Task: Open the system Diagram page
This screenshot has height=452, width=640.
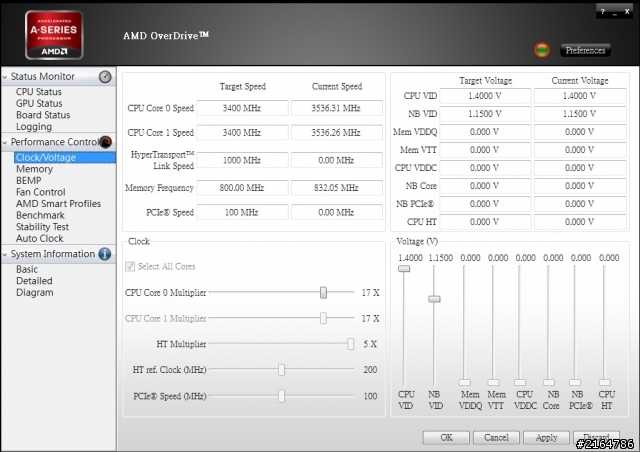Action: click(35, 293)
